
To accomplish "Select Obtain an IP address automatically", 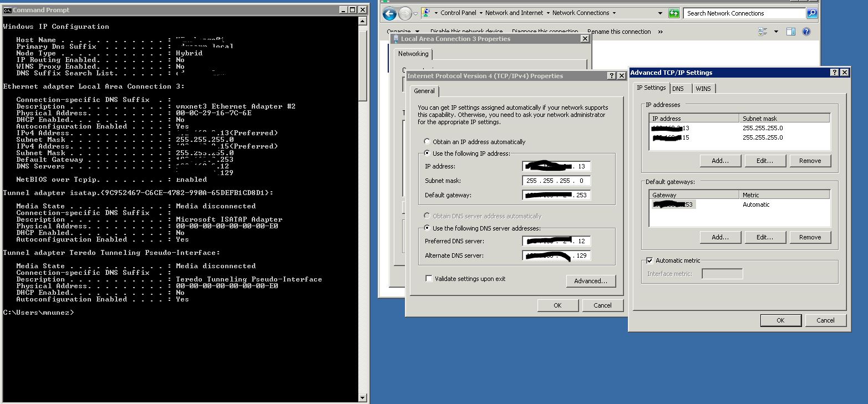I will 427,142.
